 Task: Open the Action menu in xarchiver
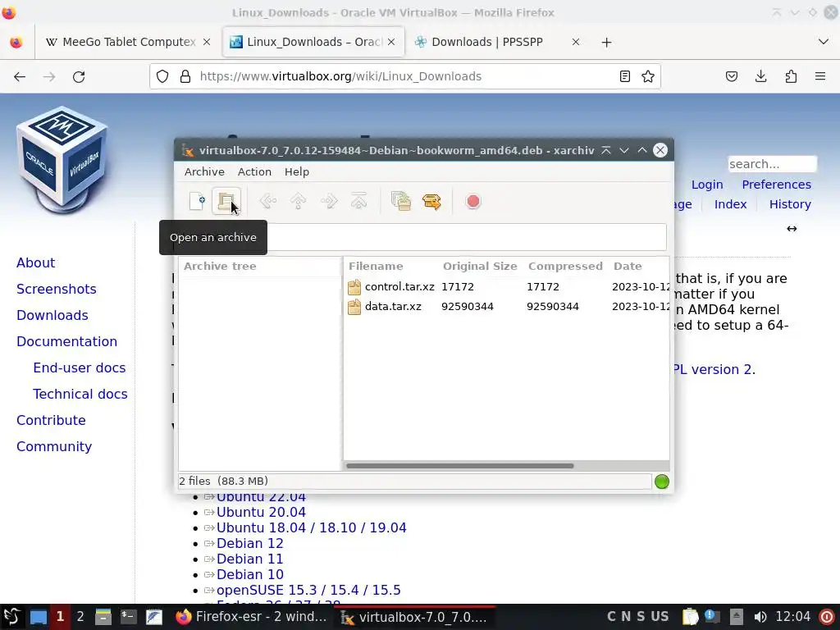click(x=254, y=172)
